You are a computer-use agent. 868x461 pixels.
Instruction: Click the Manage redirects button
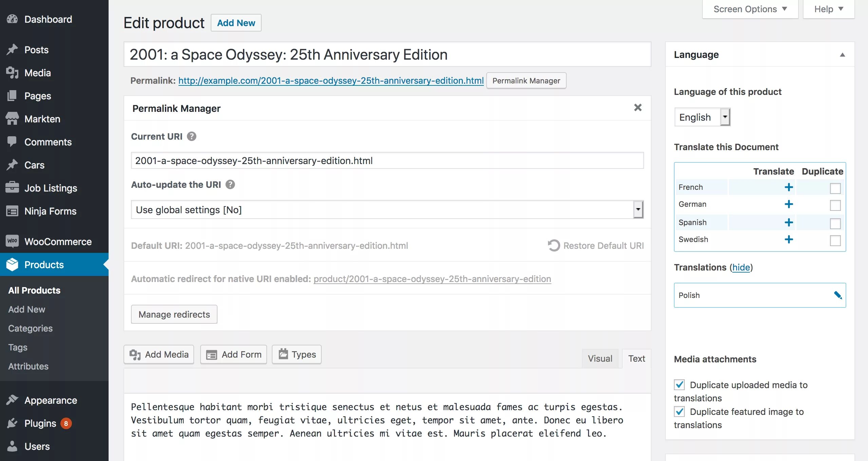point(174,314)
